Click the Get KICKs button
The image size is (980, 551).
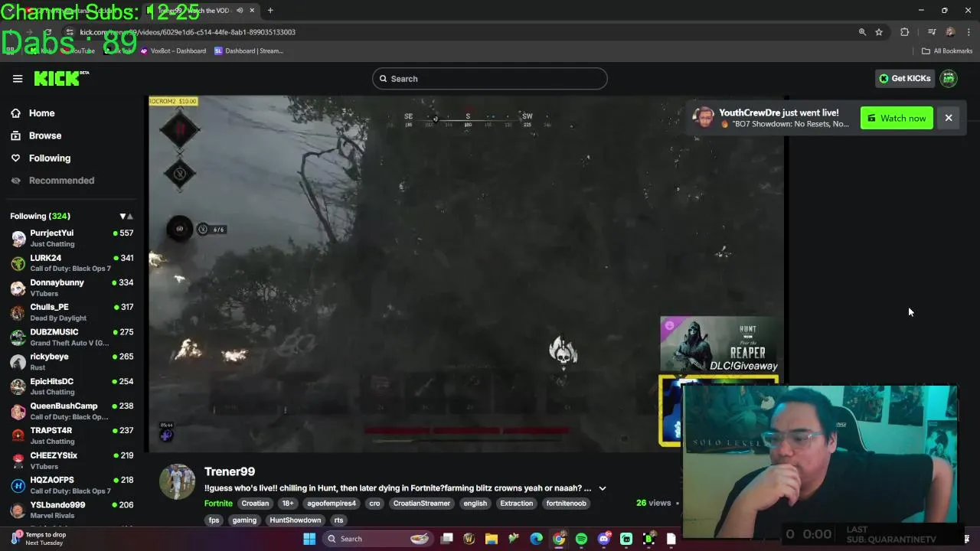pos(904,78)
